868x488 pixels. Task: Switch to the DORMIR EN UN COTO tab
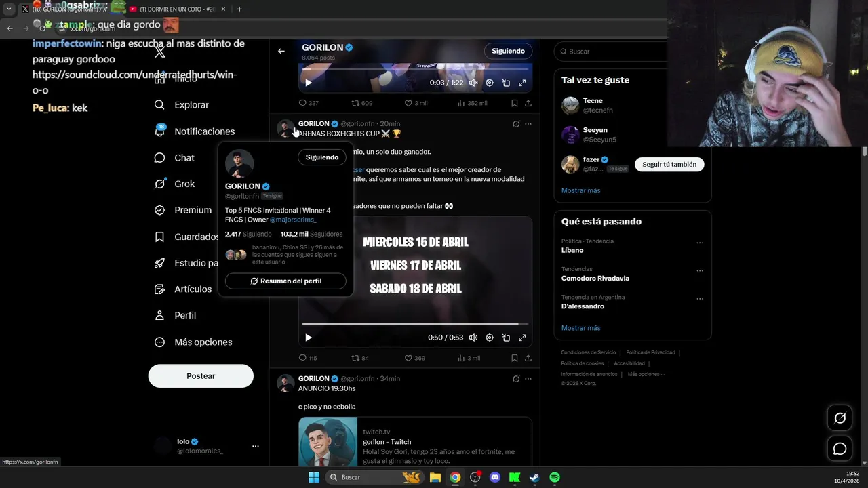click(x=178, y=9)
